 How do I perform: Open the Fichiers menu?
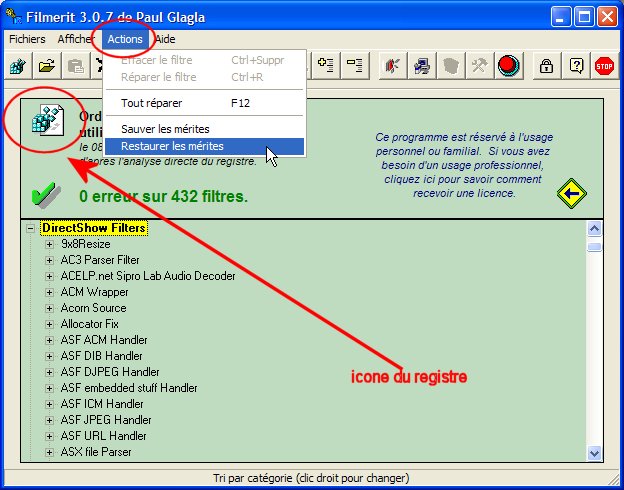point(27,39)
